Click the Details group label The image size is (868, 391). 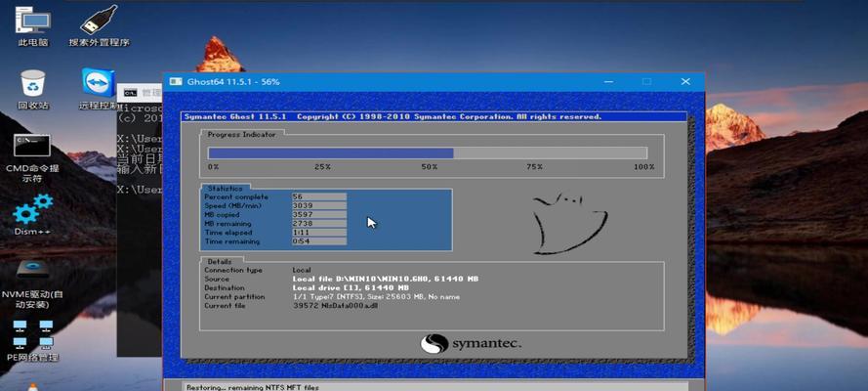click(220, 261)
